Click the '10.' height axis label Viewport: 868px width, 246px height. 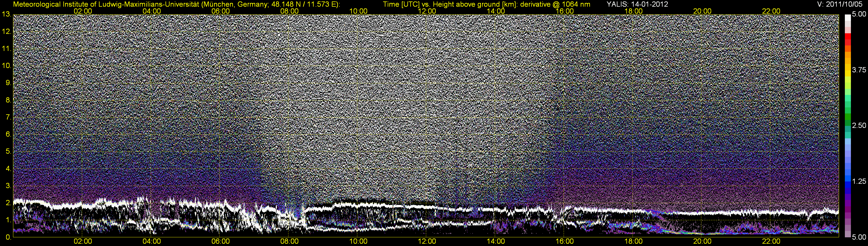[6, 66]
